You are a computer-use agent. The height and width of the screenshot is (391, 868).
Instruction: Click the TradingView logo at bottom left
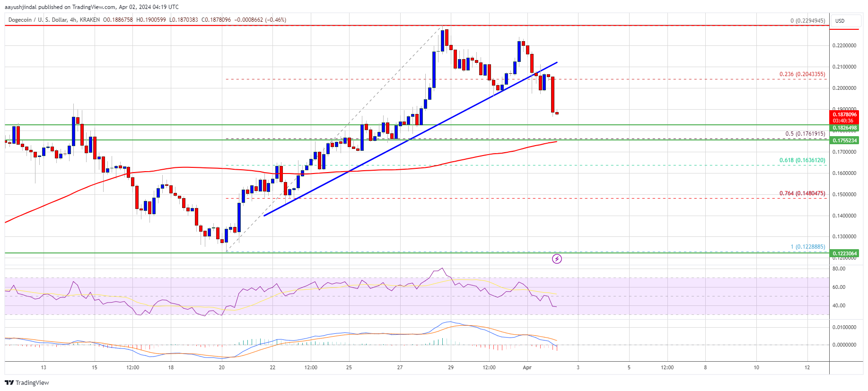pyautogui.click(x=27, y=382)
